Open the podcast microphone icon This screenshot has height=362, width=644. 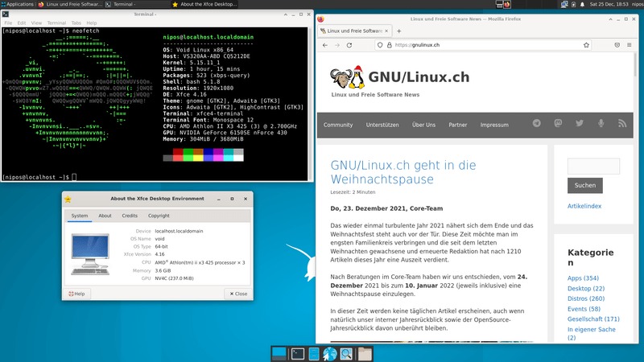click(601, 123)
